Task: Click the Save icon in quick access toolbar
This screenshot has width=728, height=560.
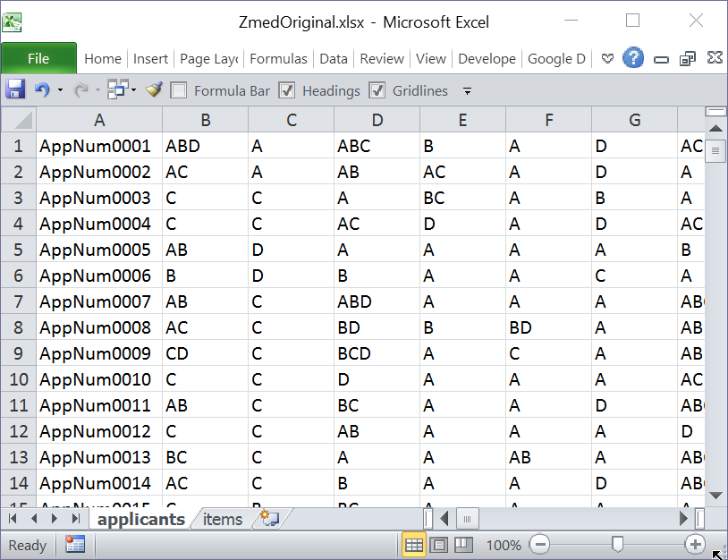Action: click(15, 89)
